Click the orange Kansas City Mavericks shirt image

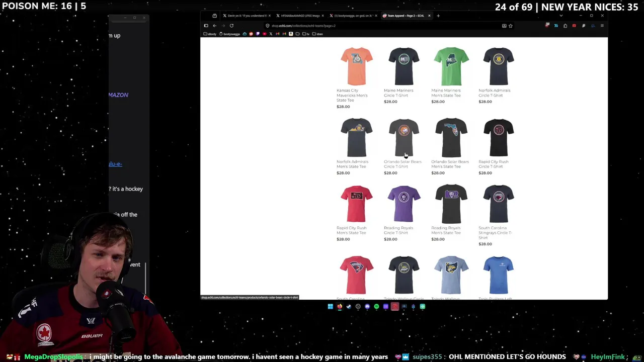point(357,66)
